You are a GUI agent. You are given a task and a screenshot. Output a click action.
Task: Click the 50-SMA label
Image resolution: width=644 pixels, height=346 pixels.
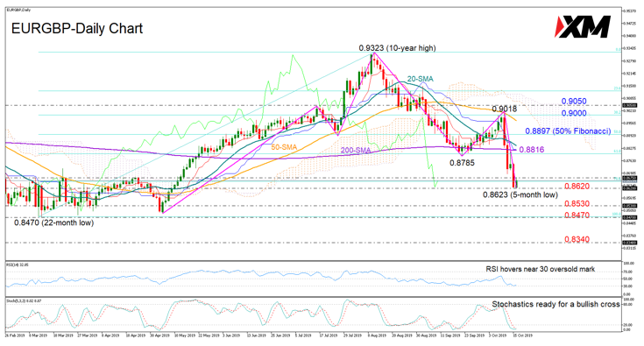click(284, 146)
